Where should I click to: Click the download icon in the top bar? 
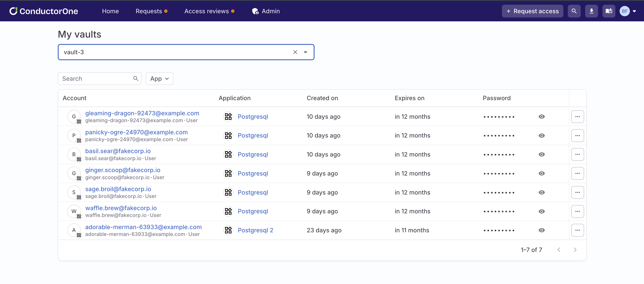point(591,11)
